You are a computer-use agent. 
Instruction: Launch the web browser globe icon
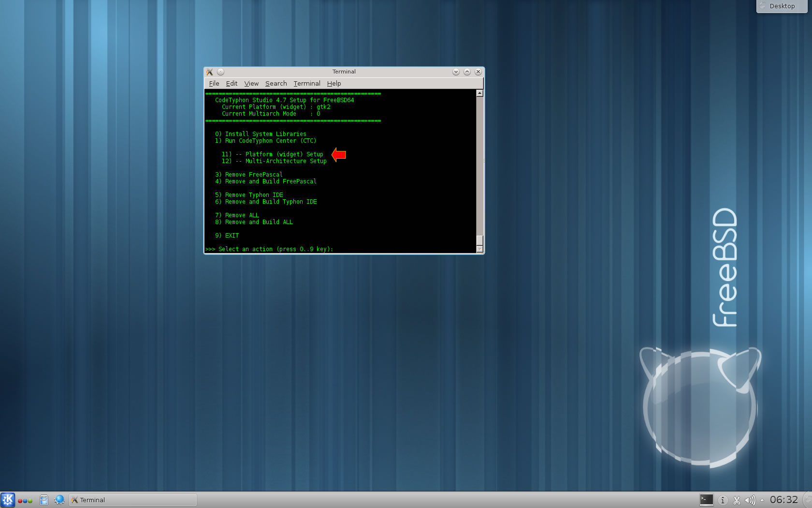(59, 500)
